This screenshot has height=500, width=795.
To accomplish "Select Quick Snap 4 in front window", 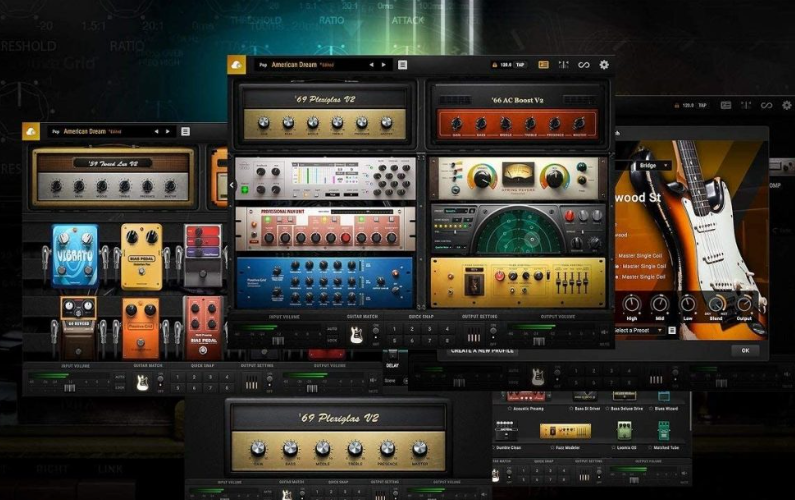I will (x=447, y=329).
